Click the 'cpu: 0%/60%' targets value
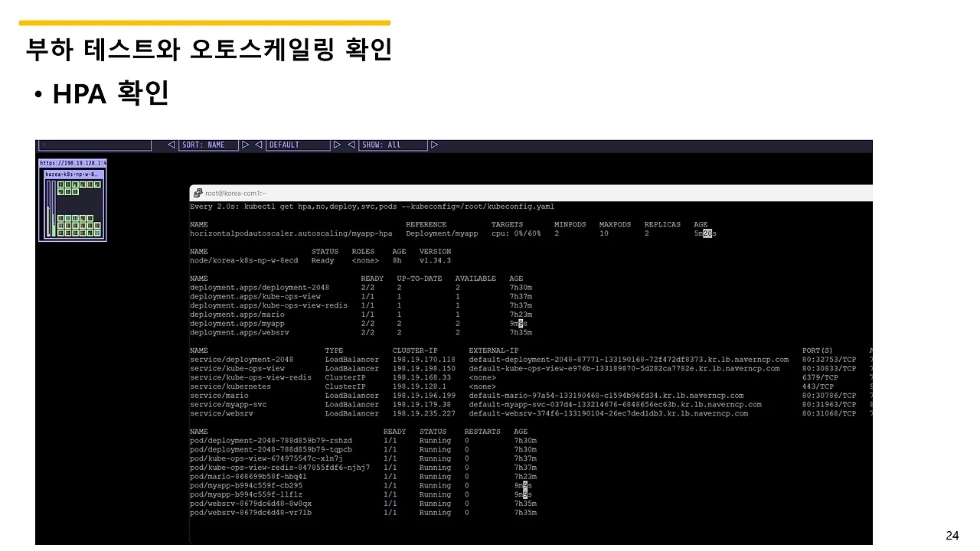980x551 pixels. 516,233
